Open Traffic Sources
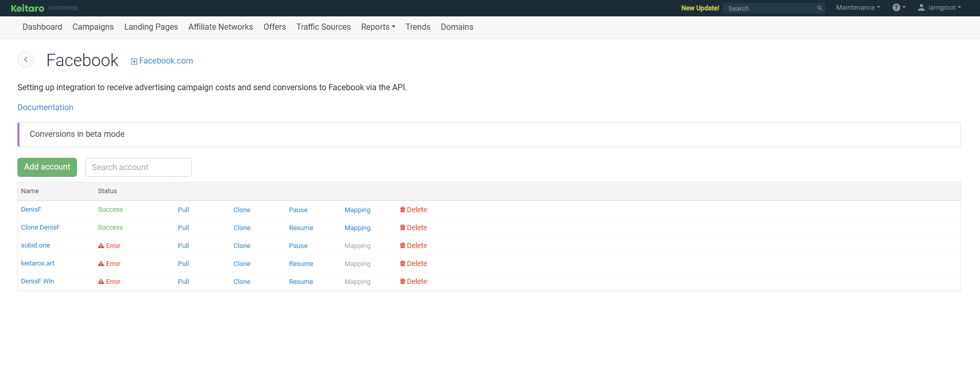 [x=323, y=27]
